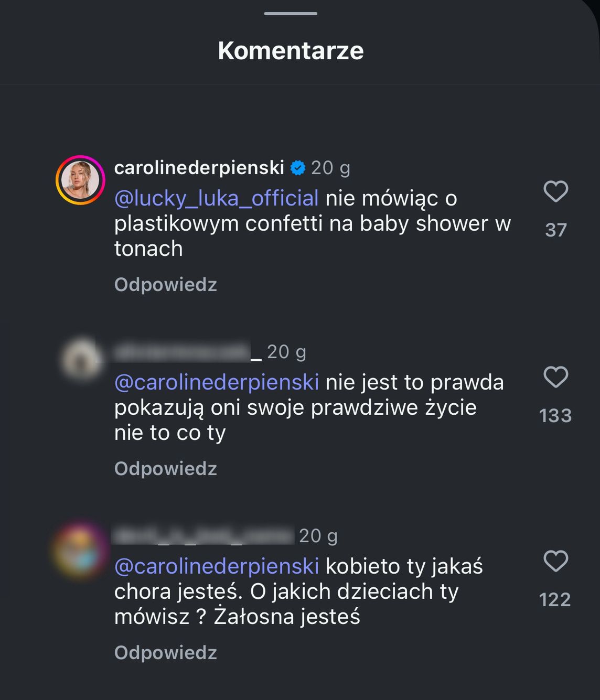Image resolution: width=600 pixels, height=700 pixels.
Task: View the 122 likes count
Action: pos(555,599)
